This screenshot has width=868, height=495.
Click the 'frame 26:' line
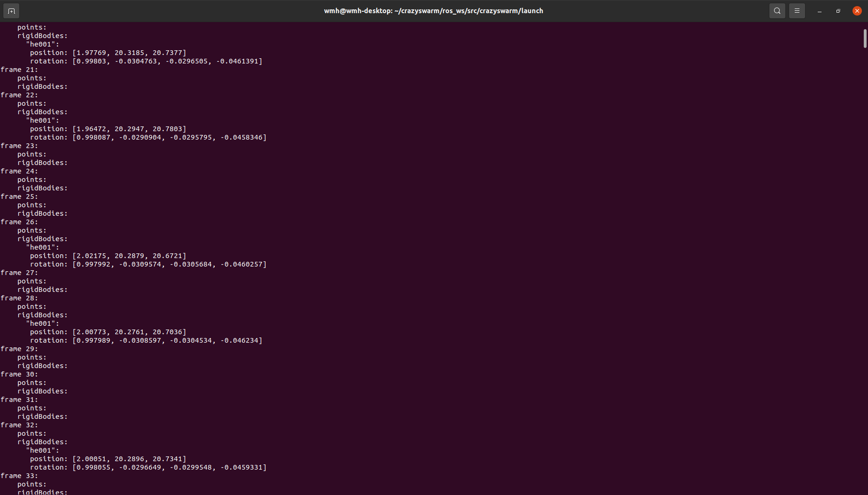[x=19, y=222]
